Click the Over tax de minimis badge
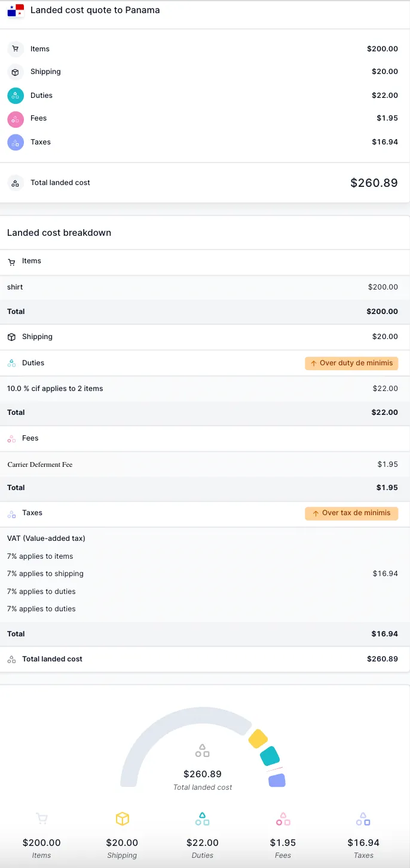410x868 pixels. [351, 513]
